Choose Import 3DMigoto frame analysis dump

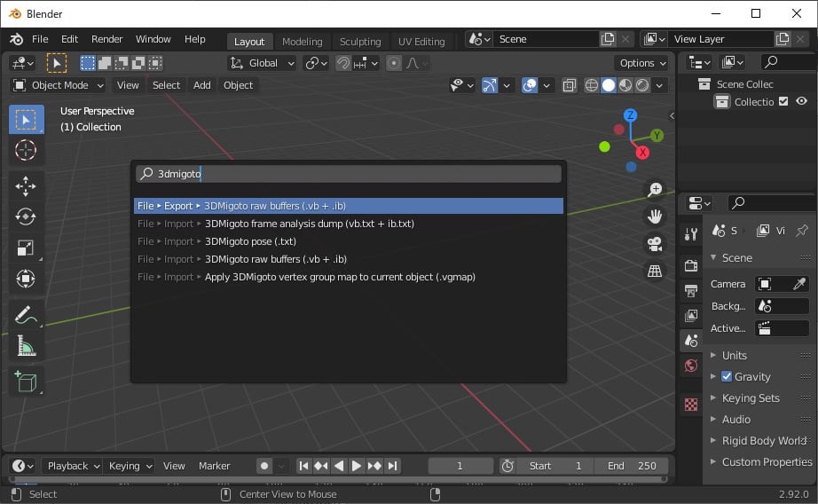349,224
